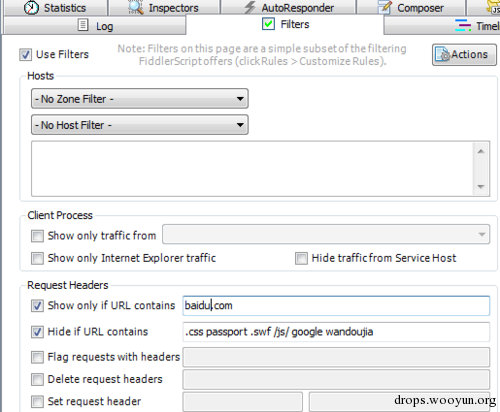Click the green check Filters tab icon
500x412 pixels.
pos(268,24)
